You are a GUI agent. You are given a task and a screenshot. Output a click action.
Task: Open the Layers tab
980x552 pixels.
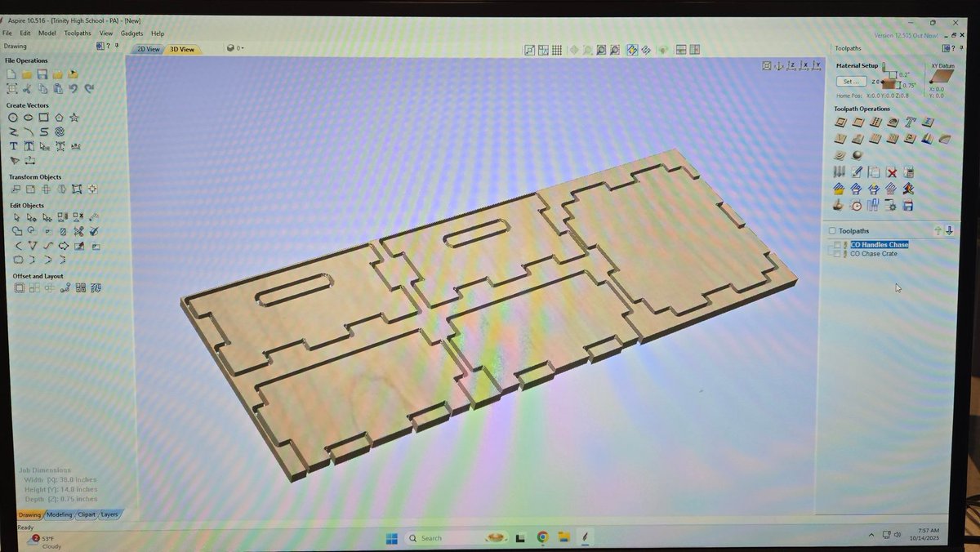[109, 514]
